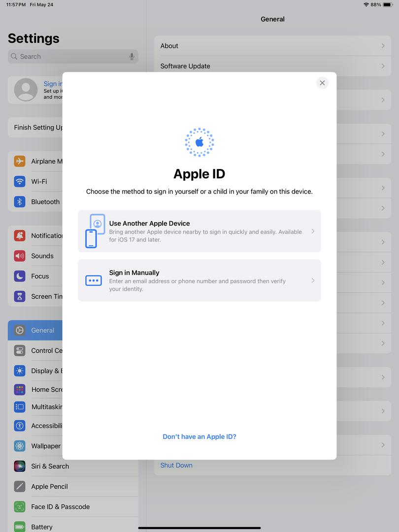
Task: Focus the Settings search field
Action: coord(73,56)
